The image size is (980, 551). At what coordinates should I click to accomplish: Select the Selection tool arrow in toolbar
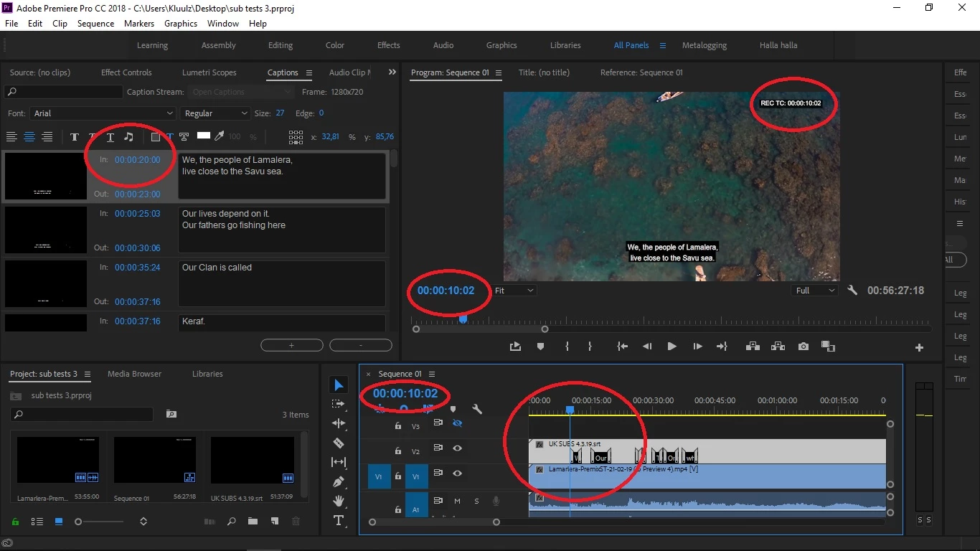point(339,385)
